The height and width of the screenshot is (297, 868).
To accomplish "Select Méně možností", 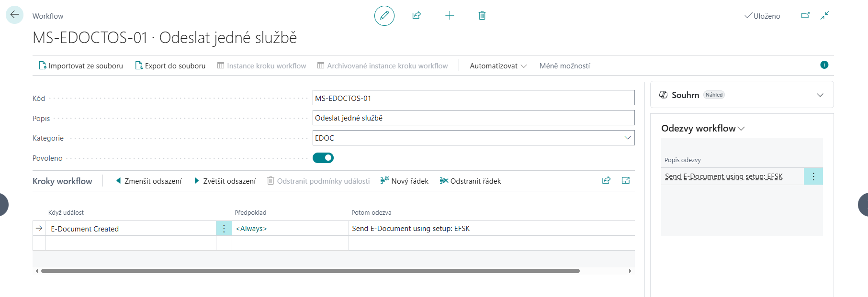I will click(564, 66).
